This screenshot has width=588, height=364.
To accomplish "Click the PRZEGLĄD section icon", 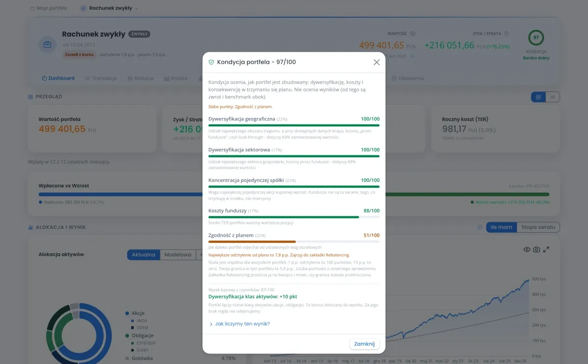I will coord(31,97).
